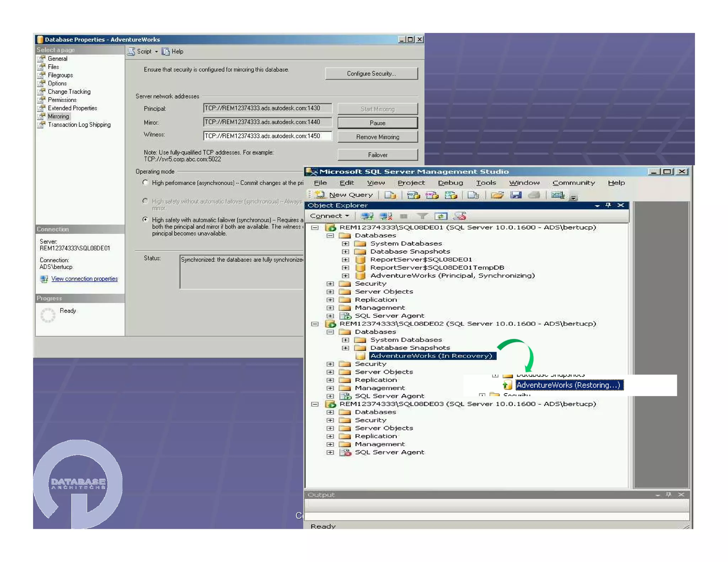This screenshot has height=562, width=728.
Task: Collapse the SQL08DE01 server node
Action: [x=315, y=227]
